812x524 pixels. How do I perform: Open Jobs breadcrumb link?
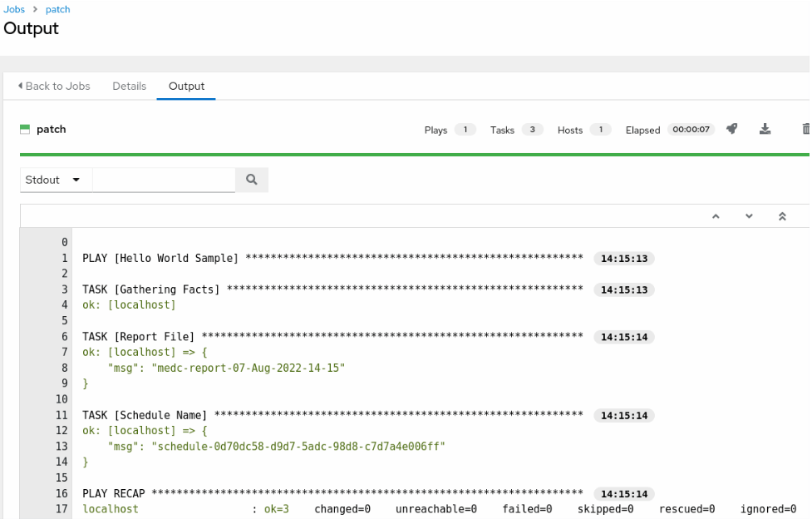click(12, 9)
